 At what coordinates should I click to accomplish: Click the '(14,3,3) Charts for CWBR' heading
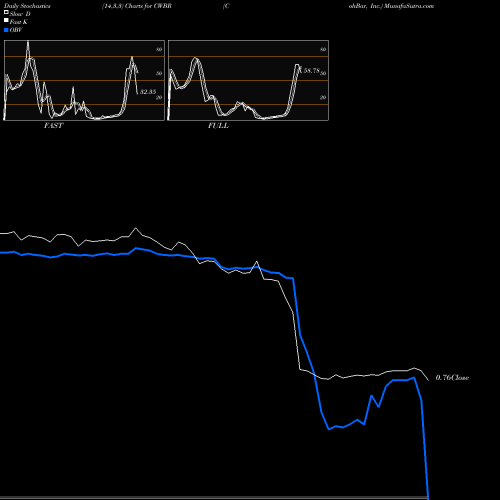point(137,6)
